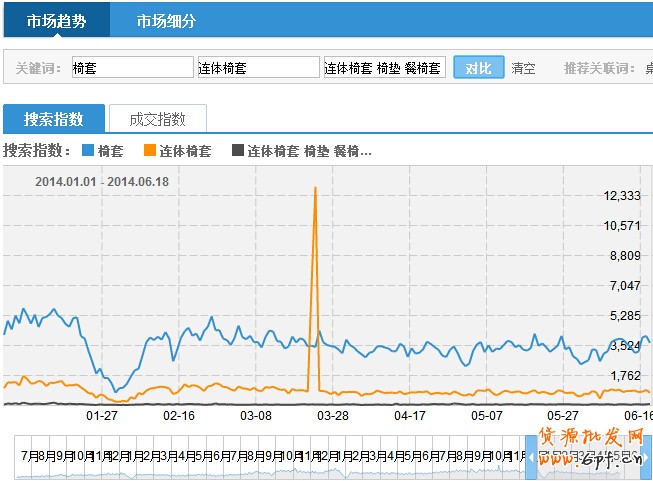Screen dimensions: 653x481
Task: Switch to the 成交指数 tab
Action: pos(157,119)
